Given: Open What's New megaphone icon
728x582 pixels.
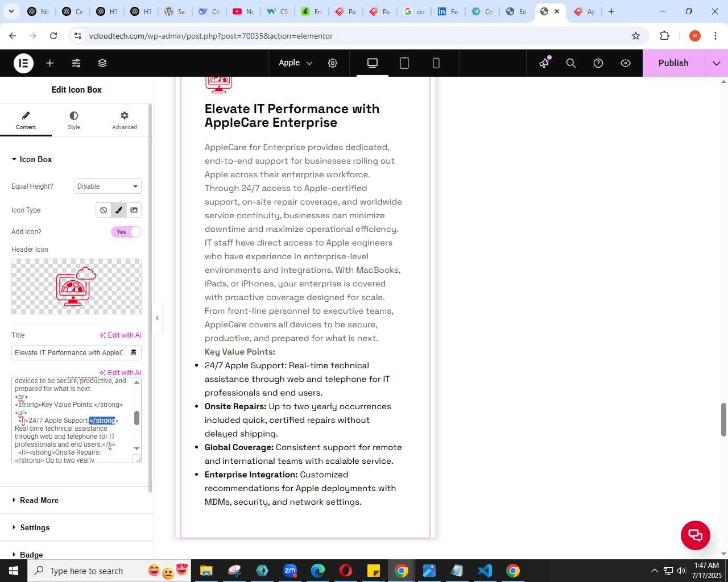Looking at the screenshot, I should pos(544,63).
